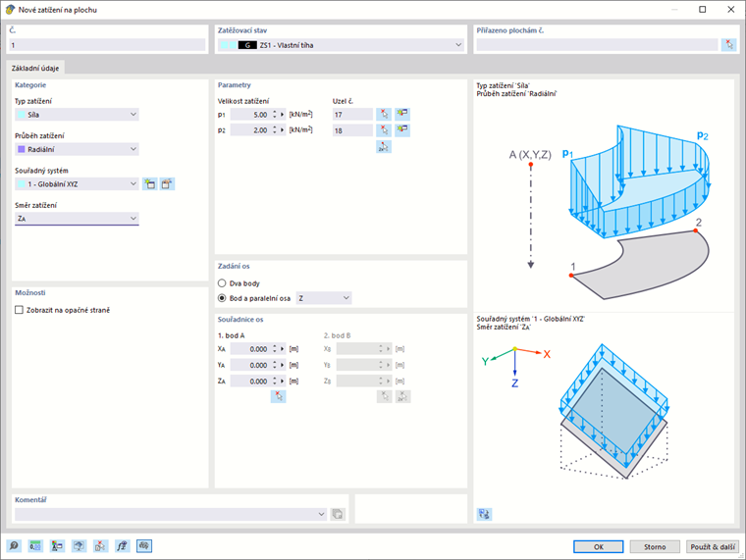Open p1 value arrow menu
Viewport: 746px width, 560px height.
(282, 115)
